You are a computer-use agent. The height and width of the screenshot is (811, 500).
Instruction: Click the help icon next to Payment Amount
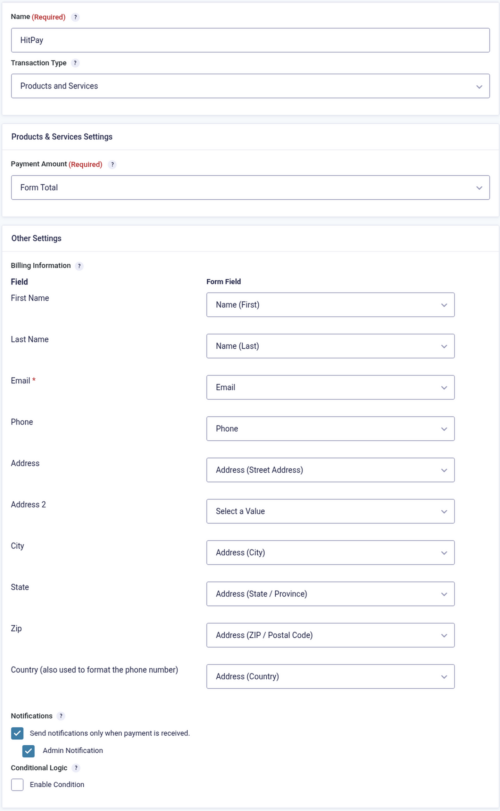coord(112,164)
